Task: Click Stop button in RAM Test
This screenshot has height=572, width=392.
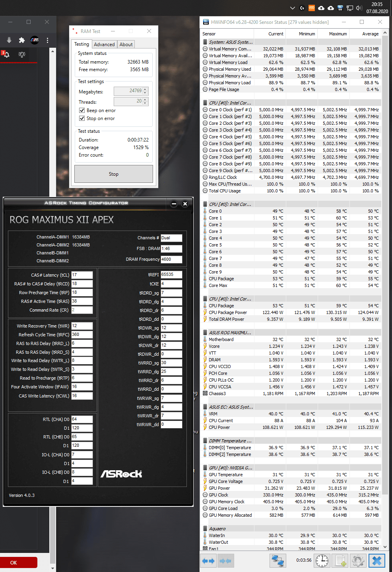Action: (114, 174)
